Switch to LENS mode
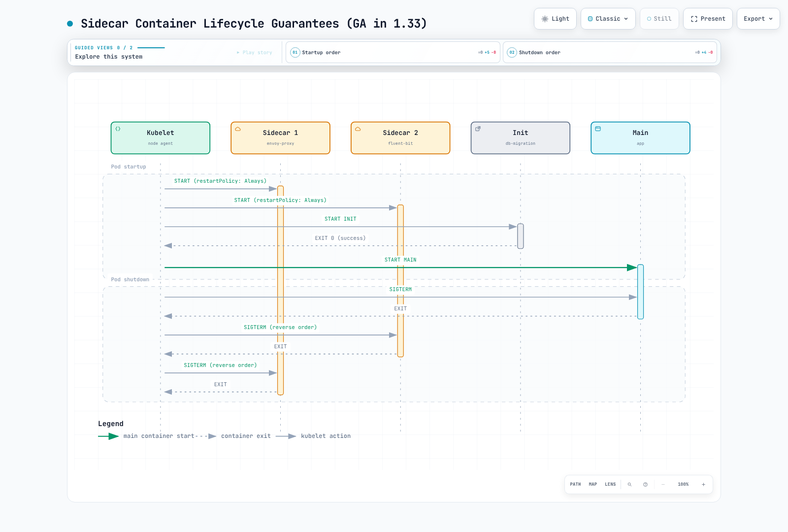The height and width of the screenshot is (532, 788). pyautogui.click(x=610, y=484)
